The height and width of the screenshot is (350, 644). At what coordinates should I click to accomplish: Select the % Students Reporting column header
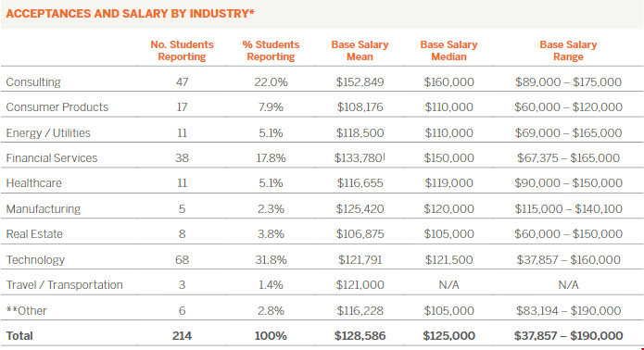point(271,51)
